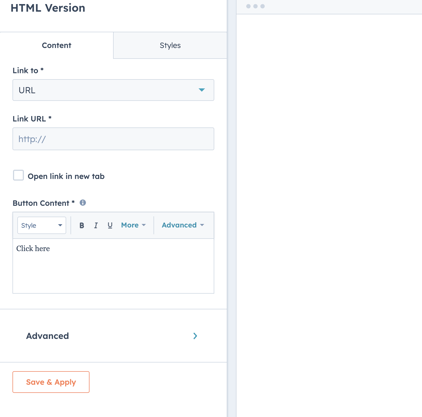Click the info icon beside Button Content

(83, 203)
